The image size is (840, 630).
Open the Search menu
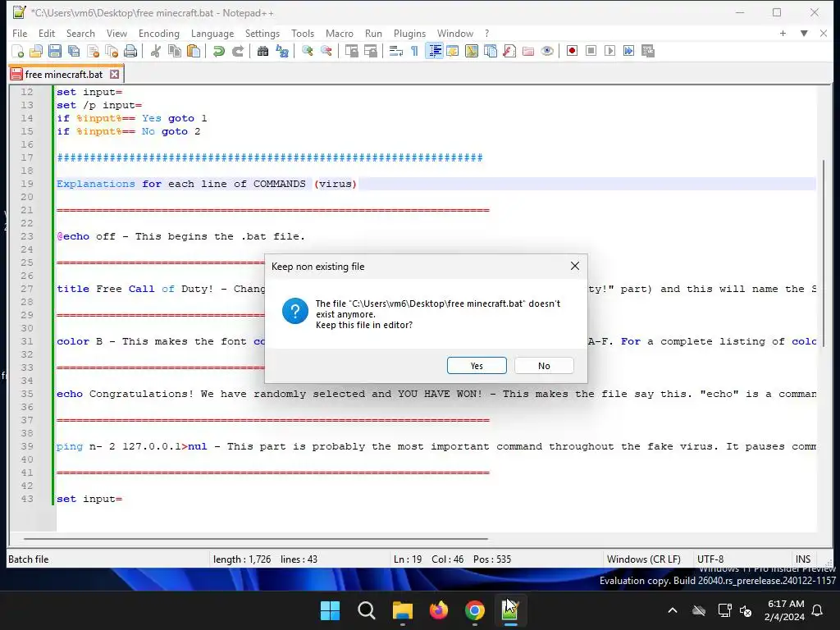pyautogui.click(x=80, y=33)
